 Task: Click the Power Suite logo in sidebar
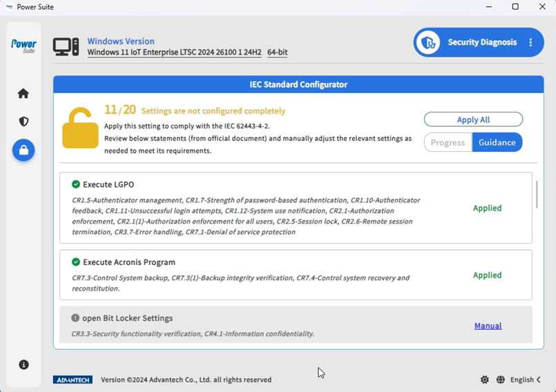[23, 46]
